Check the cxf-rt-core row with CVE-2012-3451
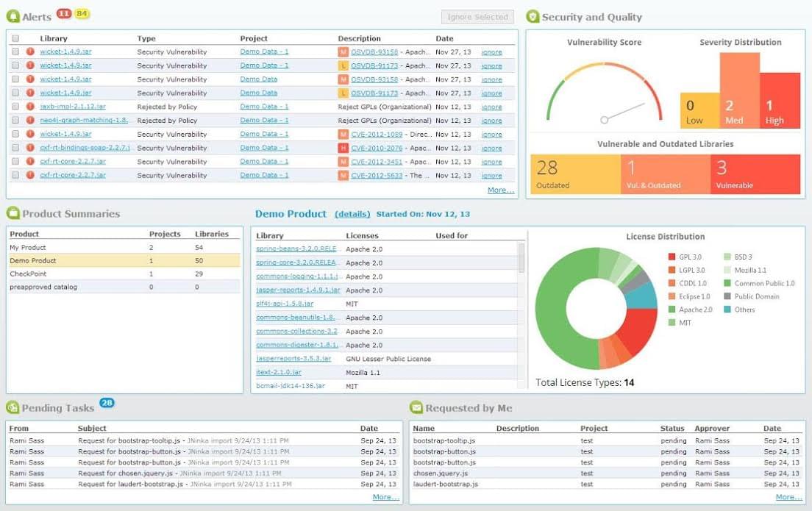 (x=15, y=161)
